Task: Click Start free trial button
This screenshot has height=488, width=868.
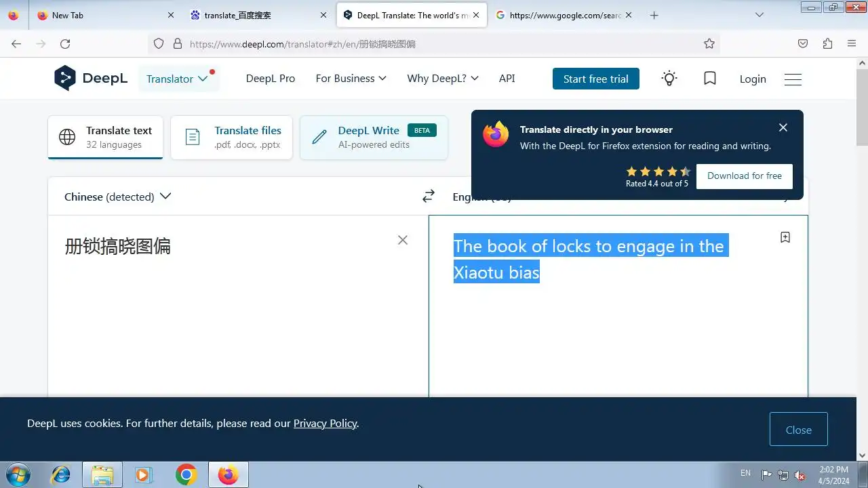Action: (595, 79)
